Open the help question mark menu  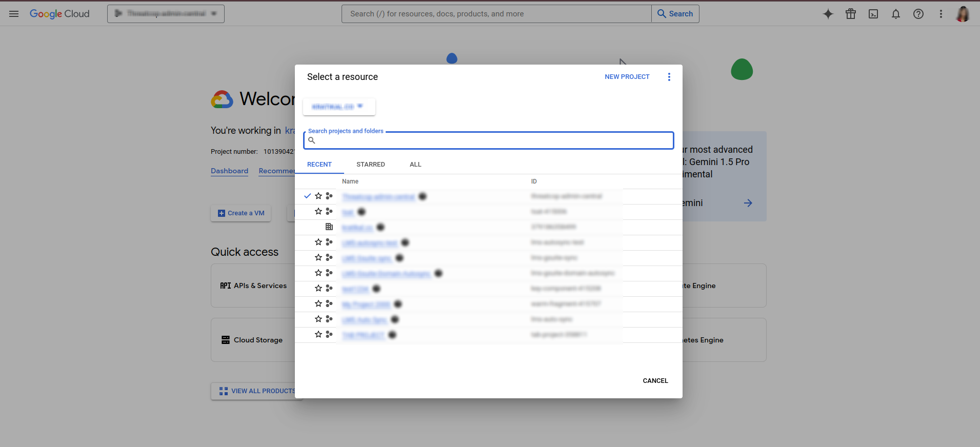[x=918, y=14]
